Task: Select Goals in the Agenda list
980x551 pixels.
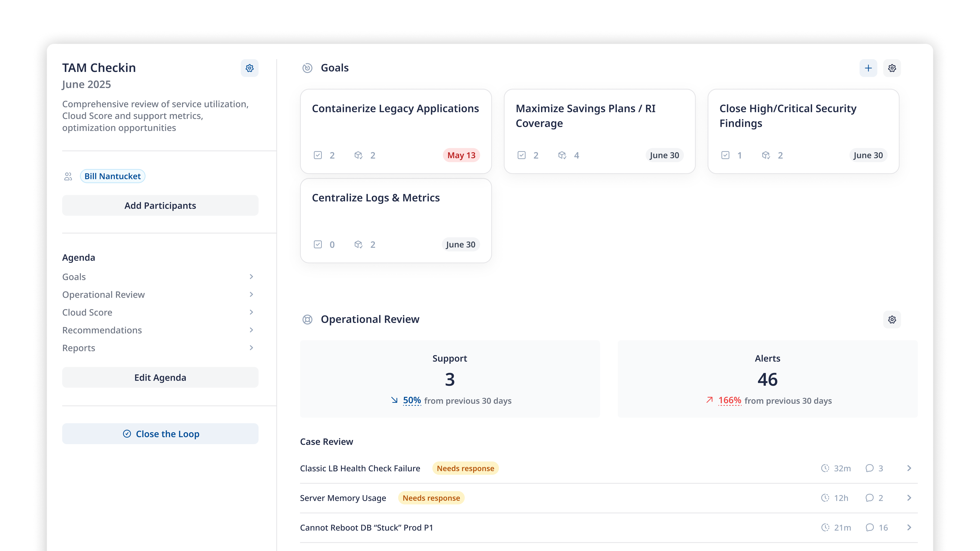Action: (74, 277)
